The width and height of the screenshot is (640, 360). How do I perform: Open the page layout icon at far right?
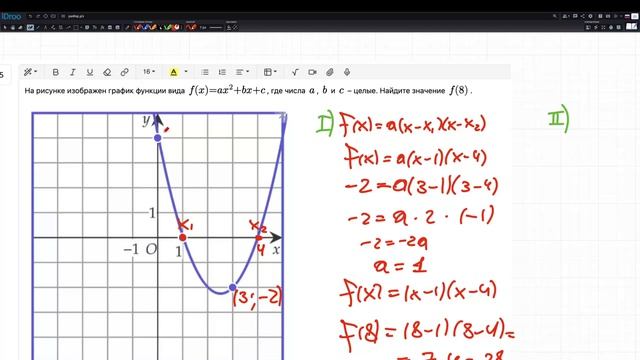pyautogui.click(x=631, y=27)
